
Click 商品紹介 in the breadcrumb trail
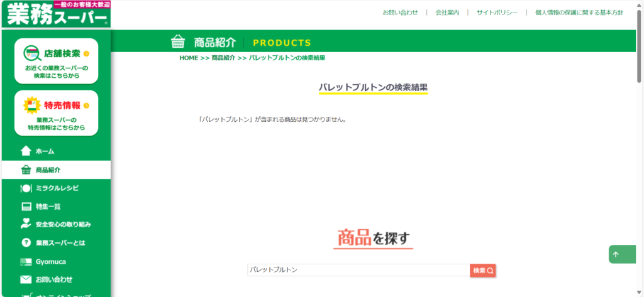coord(223,58)
